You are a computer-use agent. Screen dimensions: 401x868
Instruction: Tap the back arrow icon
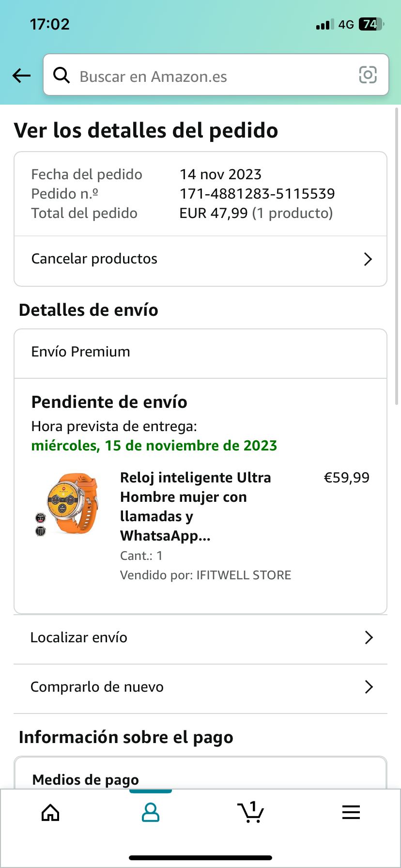(x=22, y=76)
